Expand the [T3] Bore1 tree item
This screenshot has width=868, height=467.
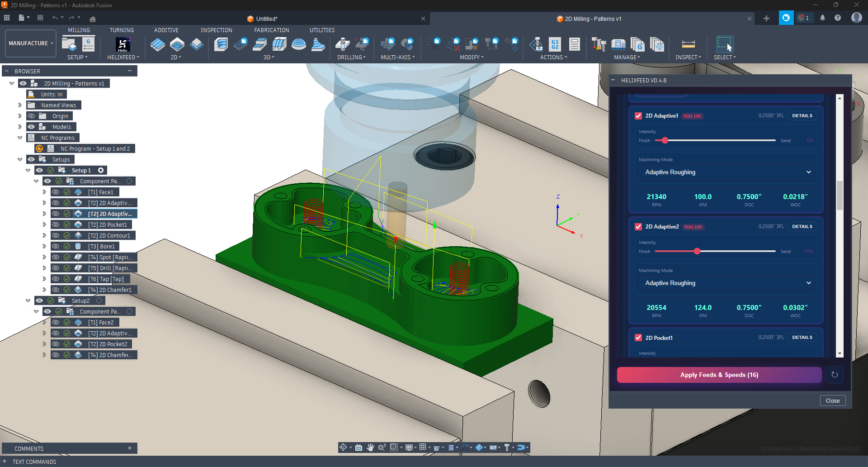(44, 246)
